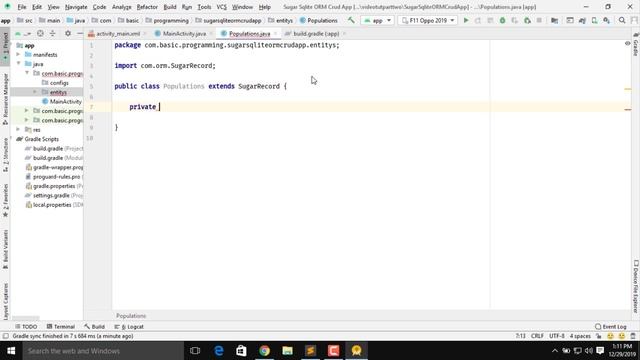640x360 pixels.
Task: Open File Explorer from the taskbar
Action: (287, 351)
